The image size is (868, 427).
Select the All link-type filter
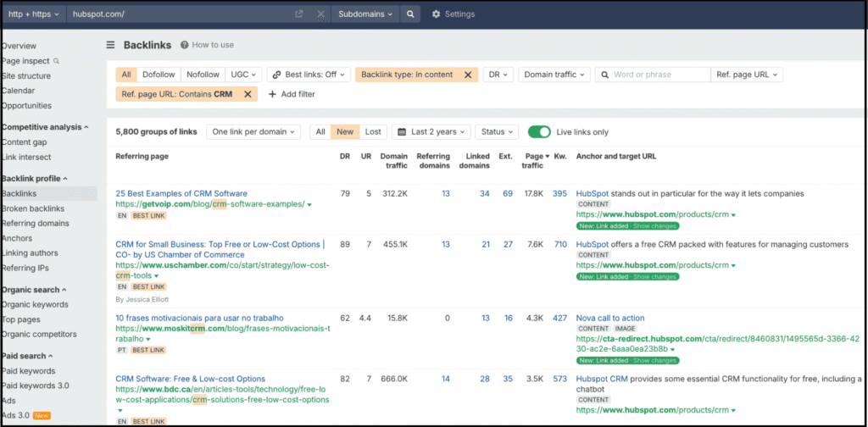pyautogui.click(x=127, y=75)
